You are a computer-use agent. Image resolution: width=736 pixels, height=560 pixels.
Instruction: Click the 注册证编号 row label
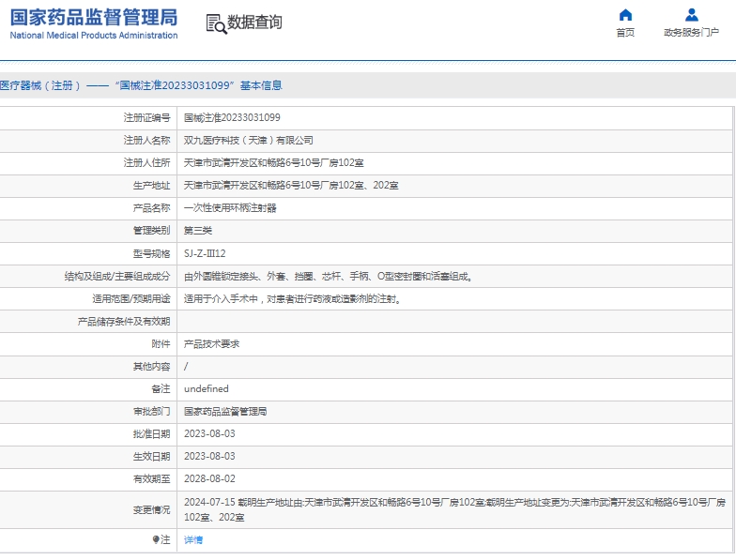tap(146, 118)
